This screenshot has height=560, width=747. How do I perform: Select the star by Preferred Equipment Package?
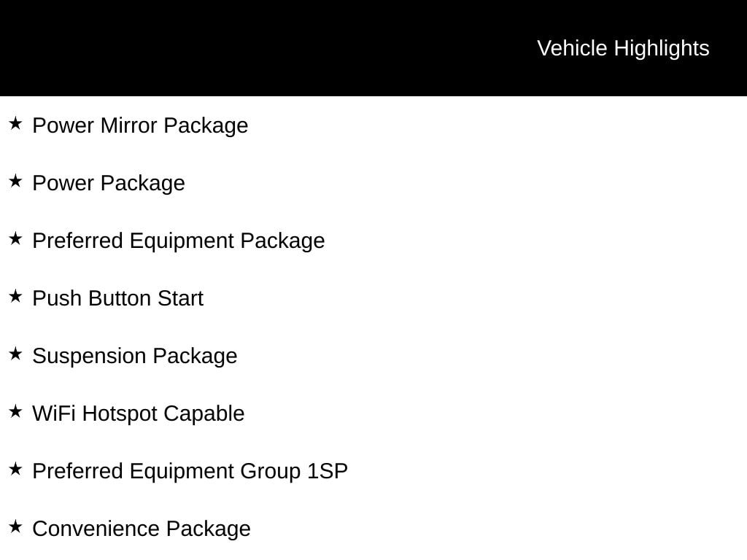[x=15, y=239]
